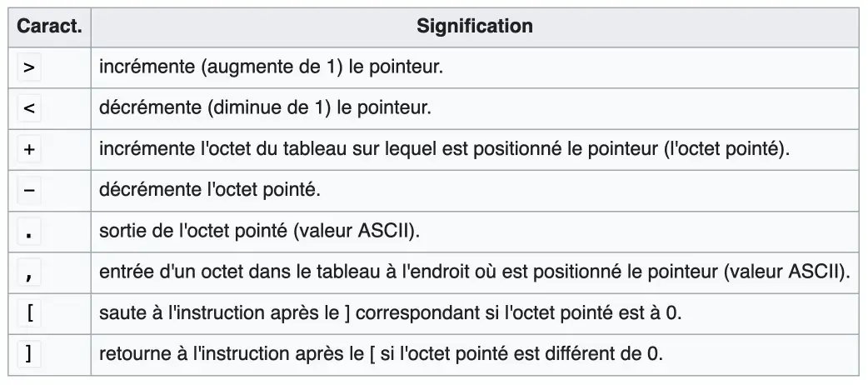
Task: Click description starting 'saute à l'instruction'
Action: coord(391,313)
